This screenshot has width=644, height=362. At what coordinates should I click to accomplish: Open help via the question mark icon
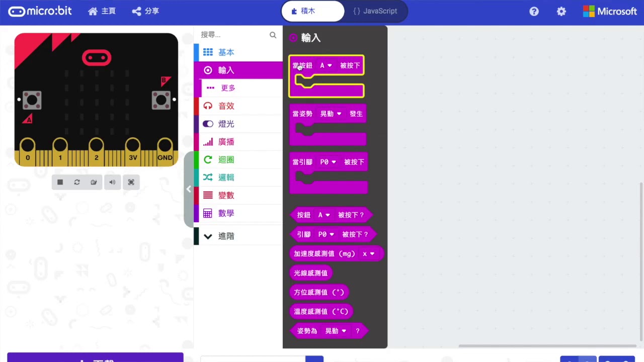point(534,11)
